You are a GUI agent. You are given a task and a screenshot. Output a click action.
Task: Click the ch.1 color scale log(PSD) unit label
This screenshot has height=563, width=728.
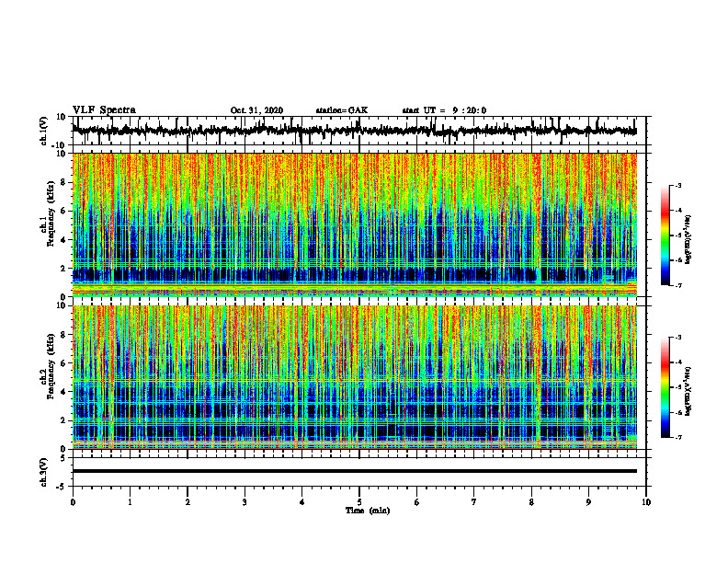(688, 239)
